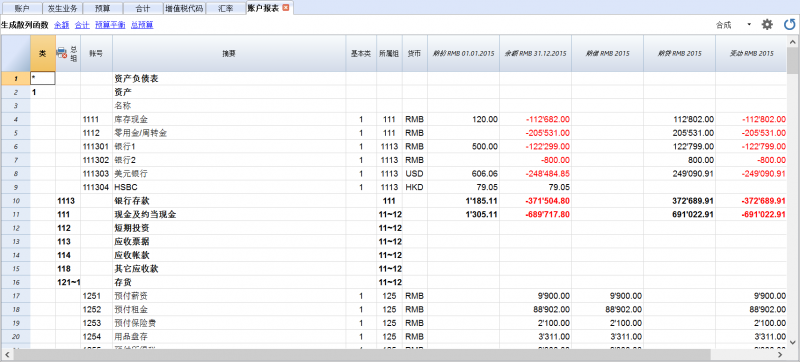Image resolution: width=800 pixels, height=362 pixels.
Task: Select the 现金及约当现金 group row
Action: [229, 215]
